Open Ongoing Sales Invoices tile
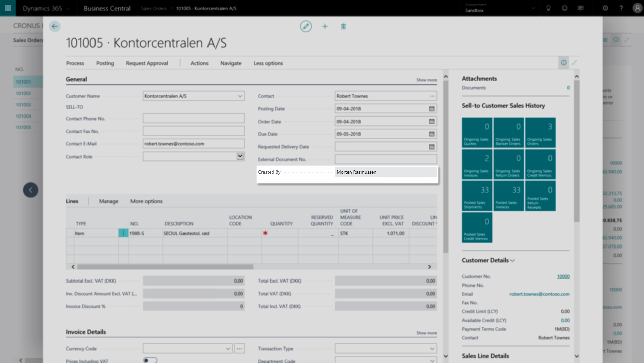 477,164
